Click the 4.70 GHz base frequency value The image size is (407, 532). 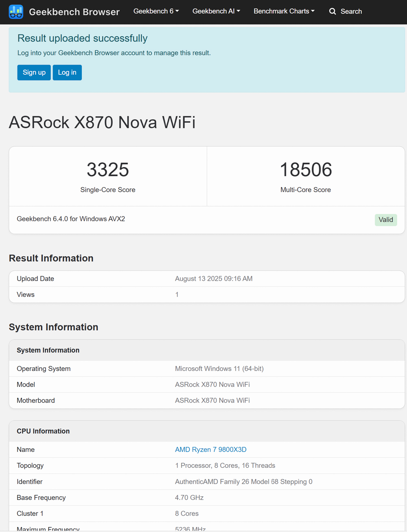(x=189, y=497)
